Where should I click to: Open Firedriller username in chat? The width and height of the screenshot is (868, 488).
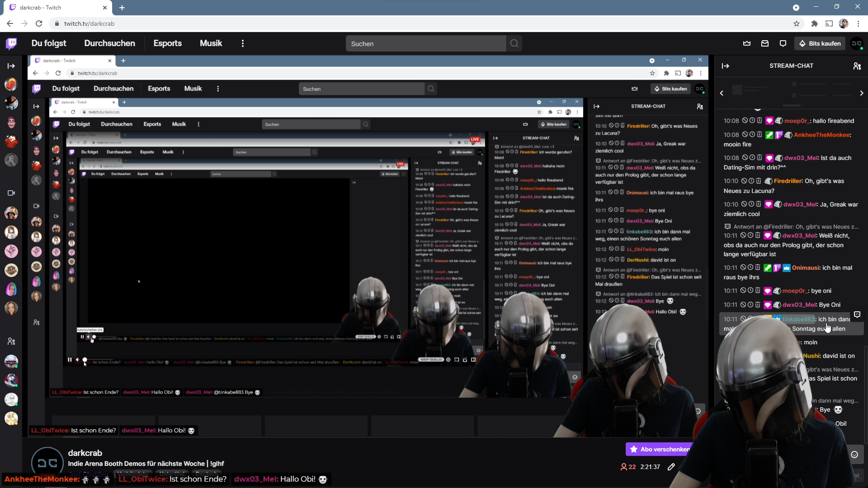click(788, 181)
